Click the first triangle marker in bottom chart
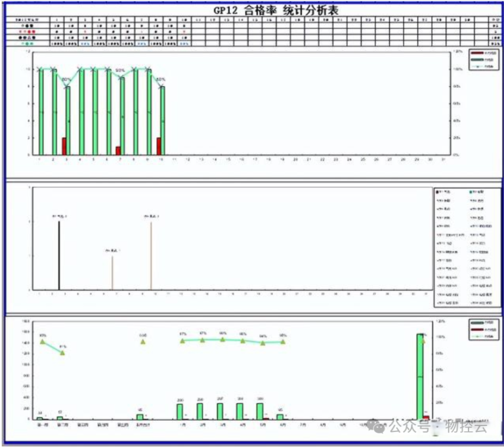This screenshot has width=504, height=447. [x=43, y=341]
